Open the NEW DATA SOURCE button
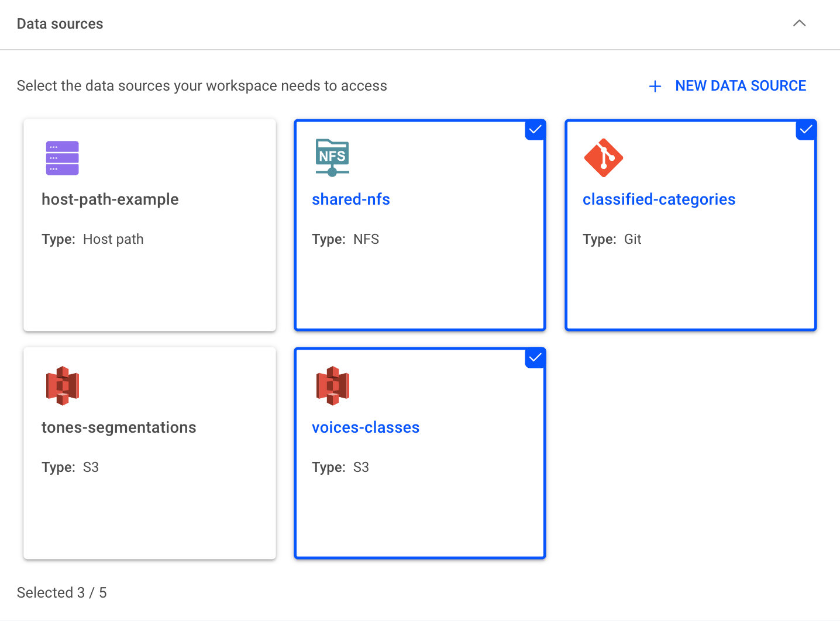Image resolution: width=840 pixels, height=621 pixels. pyautogui.click(x=728, y=86)
